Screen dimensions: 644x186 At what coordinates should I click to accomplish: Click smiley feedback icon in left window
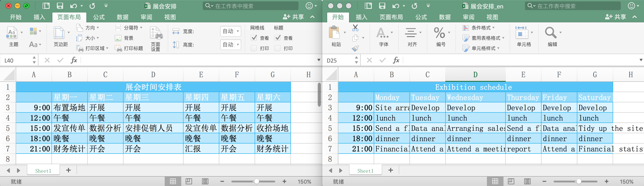pos(309,6)
